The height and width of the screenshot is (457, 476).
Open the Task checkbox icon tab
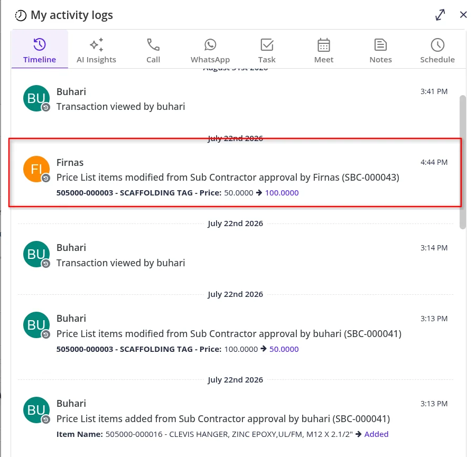pyautogui.click(x=267, y=45)
